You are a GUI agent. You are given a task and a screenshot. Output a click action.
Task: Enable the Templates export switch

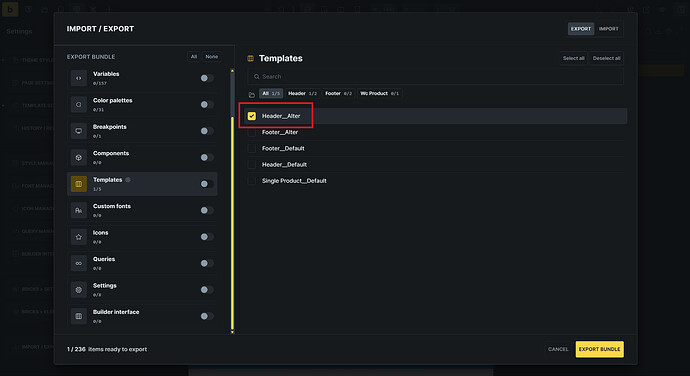207,184
